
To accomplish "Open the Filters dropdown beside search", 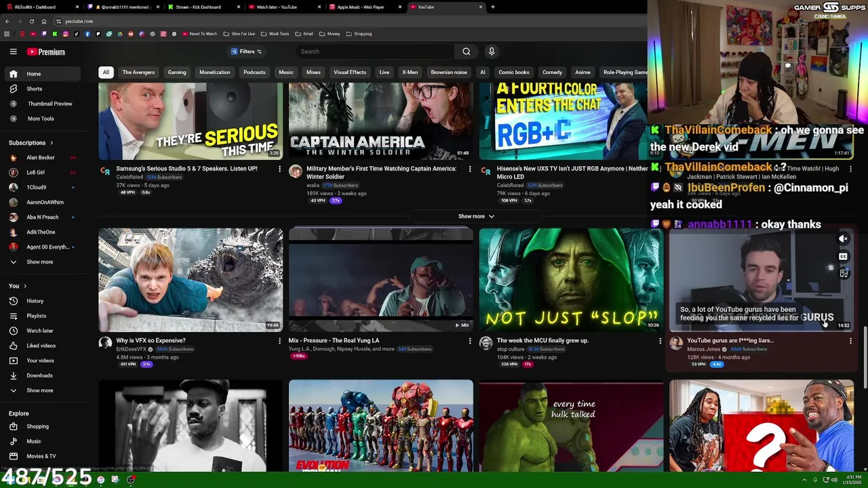I will tap(247, 52).
